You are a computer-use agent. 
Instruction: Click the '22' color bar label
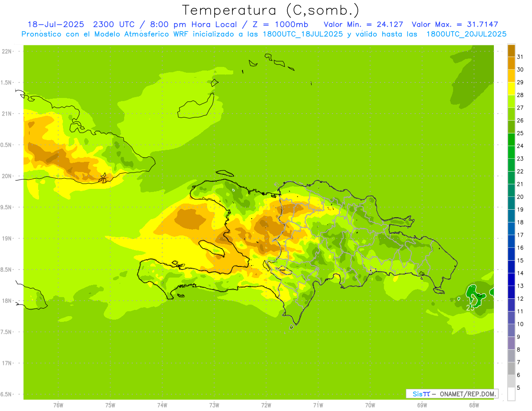[x=520, y=171]
